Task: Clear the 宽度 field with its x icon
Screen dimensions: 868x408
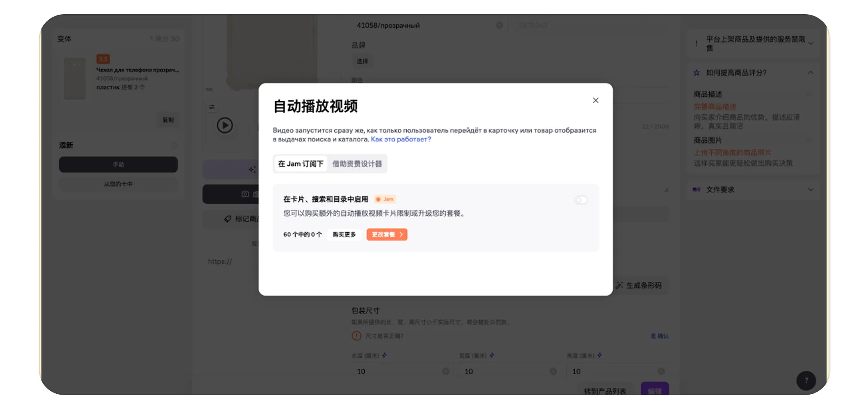Action: coord(553,371)
